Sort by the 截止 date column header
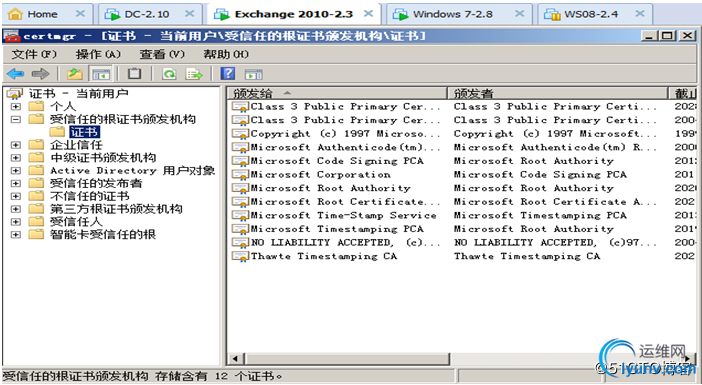This screenshot has width=702, height=385. [x=684, y=93]
